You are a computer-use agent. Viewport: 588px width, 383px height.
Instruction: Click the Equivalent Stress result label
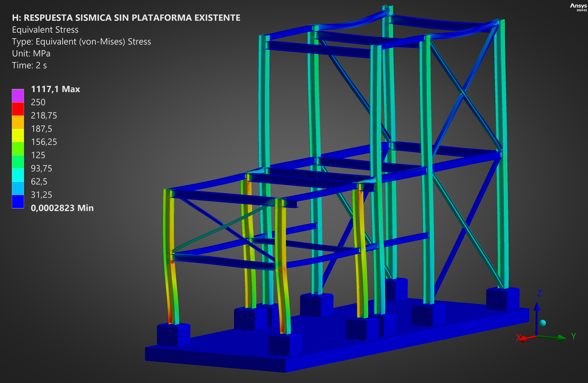(x=45, y=30)
